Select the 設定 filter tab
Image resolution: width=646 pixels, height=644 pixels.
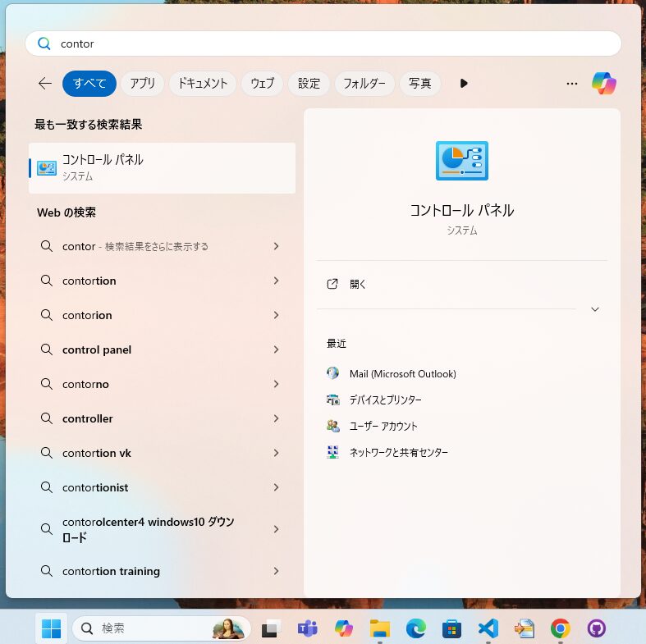309,83
